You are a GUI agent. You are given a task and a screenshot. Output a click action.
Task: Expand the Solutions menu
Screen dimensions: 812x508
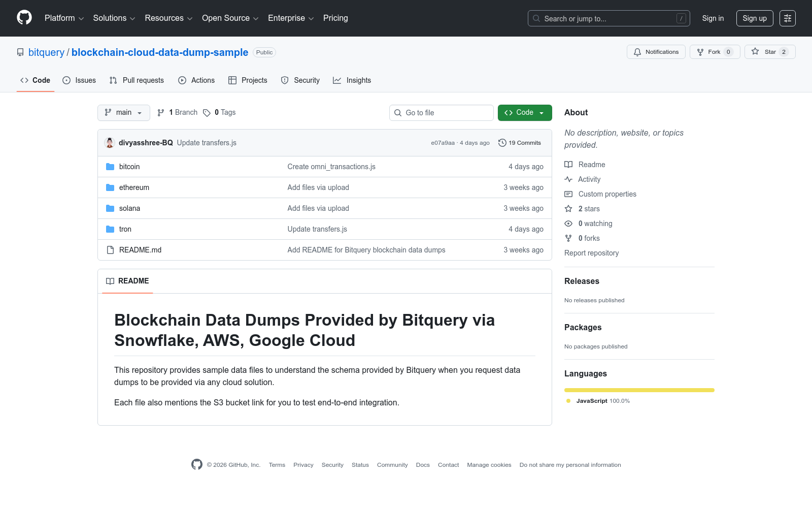pos(114,18)
